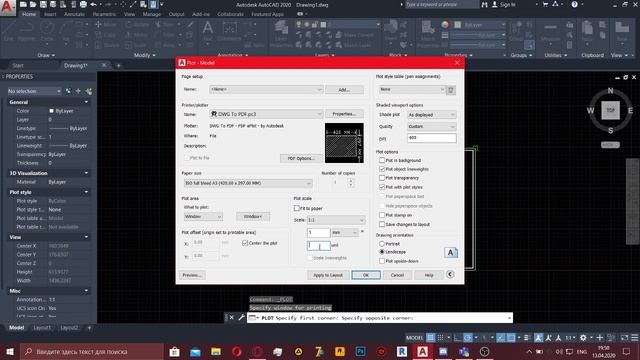Viewport: 640px width, 360px height.
Task: Enable Plot transparency checkbox
Action: (x=382, y=178)
